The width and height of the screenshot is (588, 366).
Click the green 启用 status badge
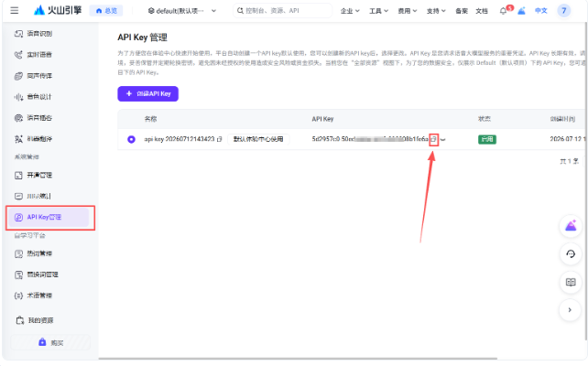(x=487, y=139)
